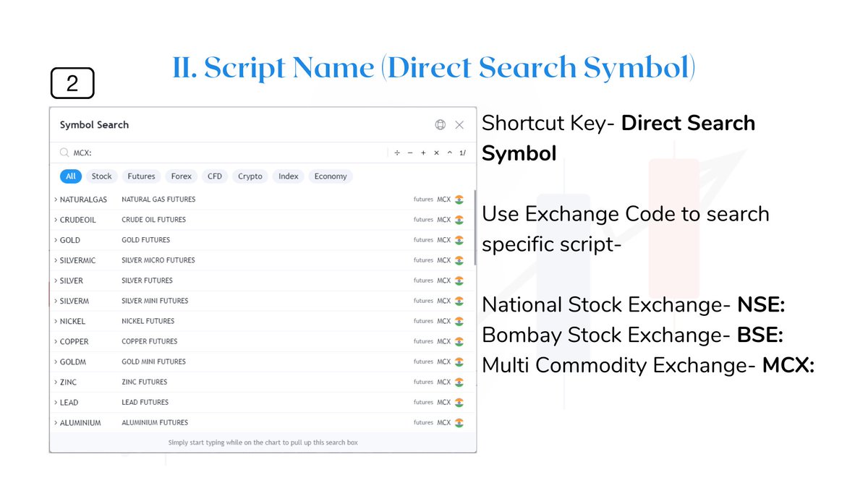Expand the COPPER contracts chevron
Viewport: 868px width, 488px height.
coord(56,341)
